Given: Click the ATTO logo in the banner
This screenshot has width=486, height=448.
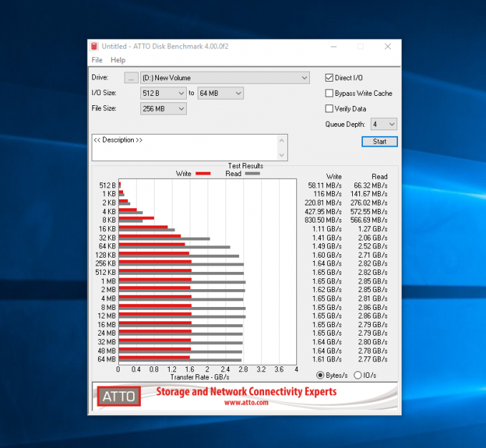Looking at the screenshot, I should 119,396.
